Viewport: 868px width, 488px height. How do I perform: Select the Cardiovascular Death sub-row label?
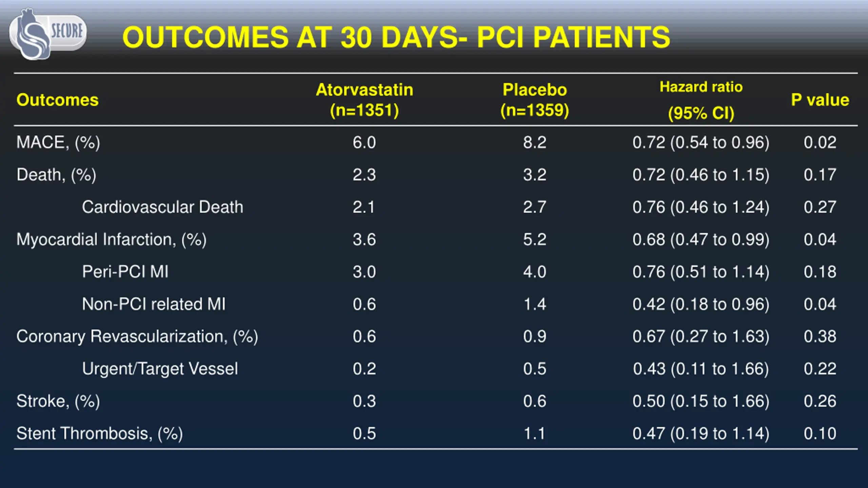point(163,207)
